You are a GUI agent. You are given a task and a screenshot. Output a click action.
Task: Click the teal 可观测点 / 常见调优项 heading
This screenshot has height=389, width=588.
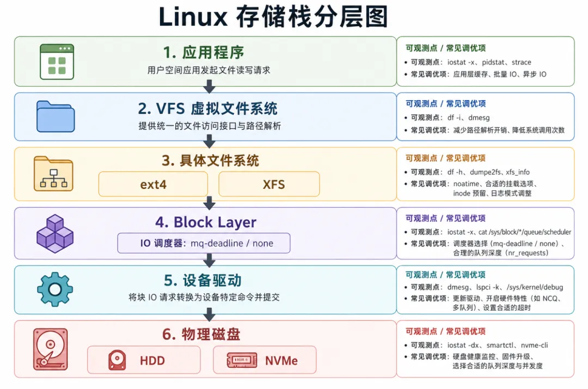445,275
